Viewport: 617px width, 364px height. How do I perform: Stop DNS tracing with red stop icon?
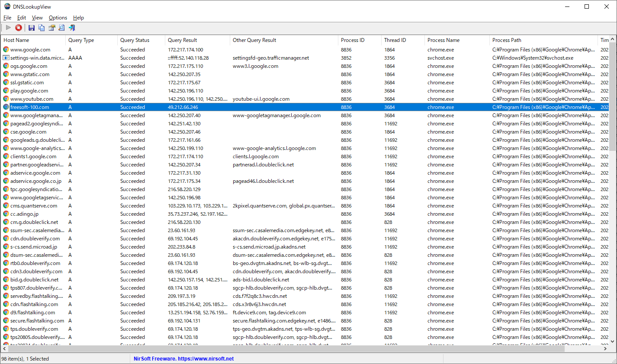19,28
